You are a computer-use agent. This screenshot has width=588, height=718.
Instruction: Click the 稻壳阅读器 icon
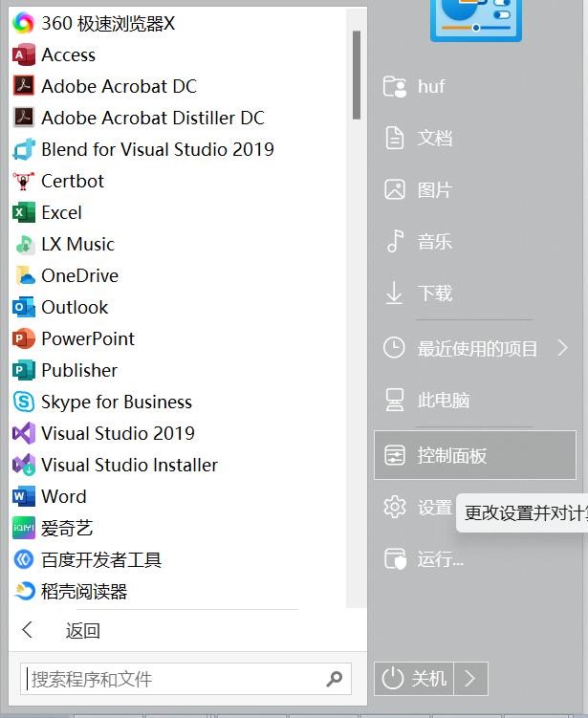23,591
